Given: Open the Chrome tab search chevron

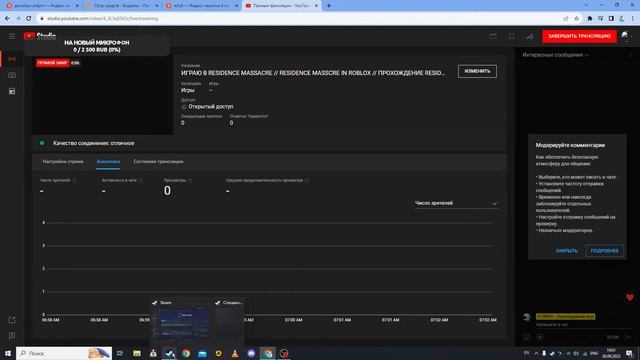Looking at the screenshot, I should pos(587,5).
